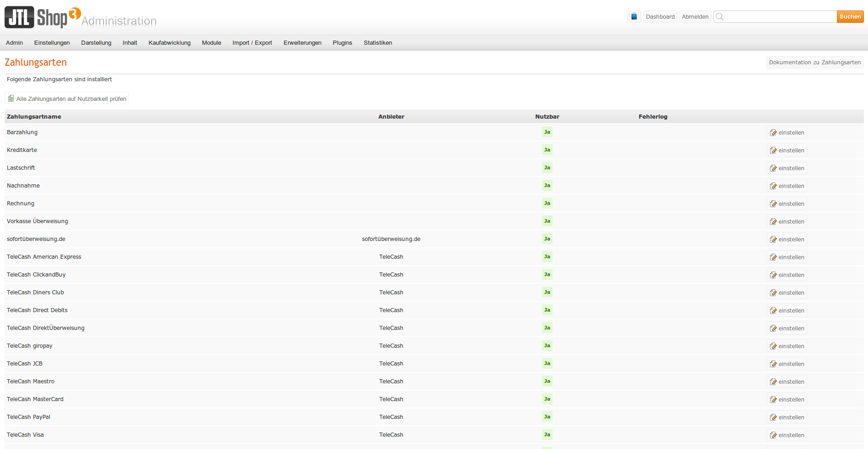Screen dimensions: 868x449
Task: Click the Ja badge for Lastschrift
Action: tap(547, 168)
